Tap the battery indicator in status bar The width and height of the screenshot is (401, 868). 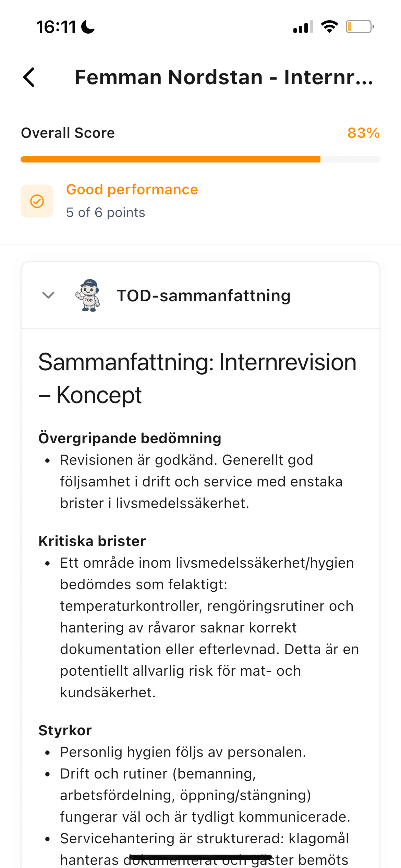coord(359,27)
